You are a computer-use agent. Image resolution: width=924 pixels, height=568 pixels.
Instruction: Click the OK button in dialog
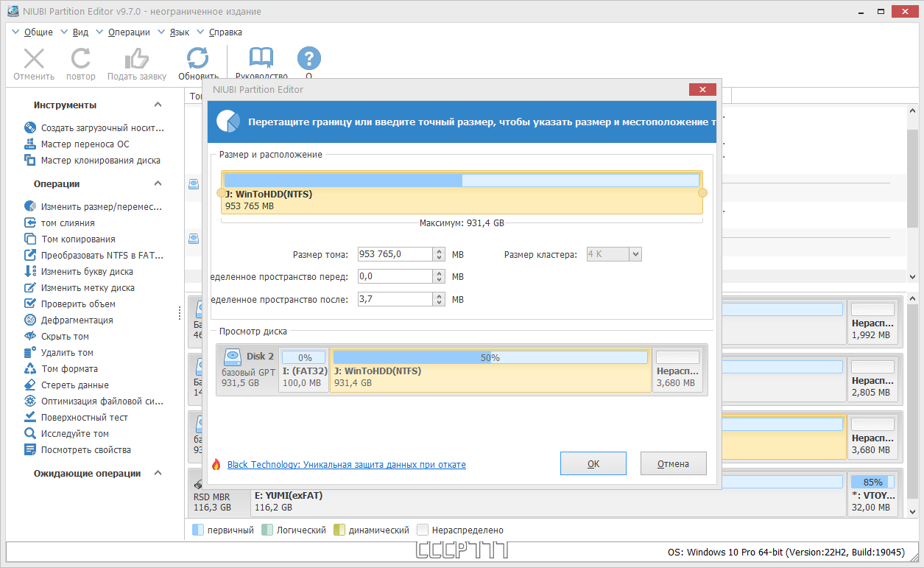[x=593, y=463]
